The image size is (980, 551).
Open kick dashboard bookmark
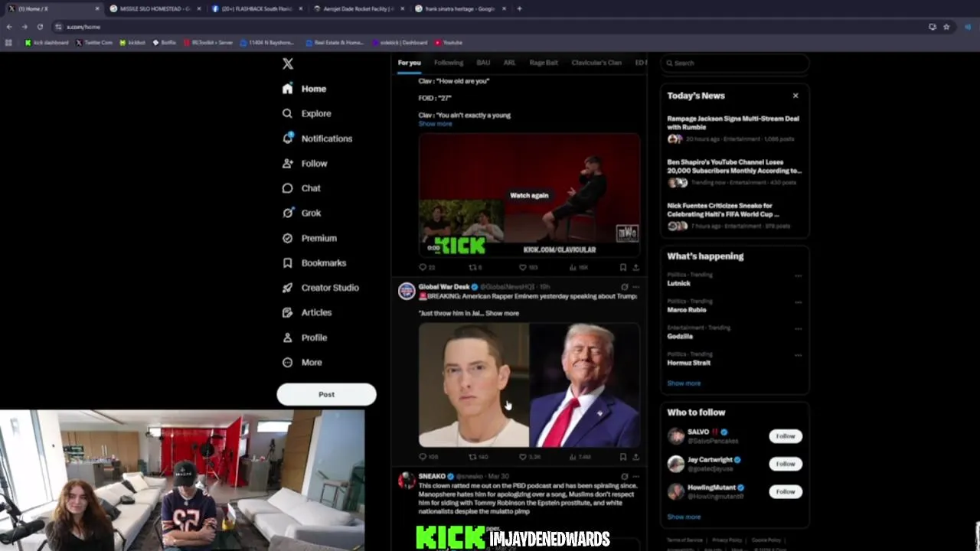pyautogui.click(x=47, y=43)
